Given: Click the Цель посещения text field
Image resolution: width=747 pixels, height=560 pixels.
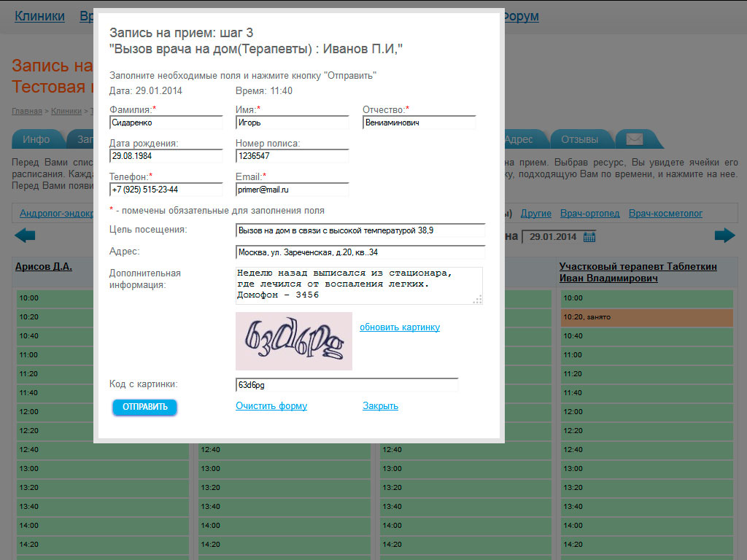Looking at the screenshot, I should (x=360, y=230).
